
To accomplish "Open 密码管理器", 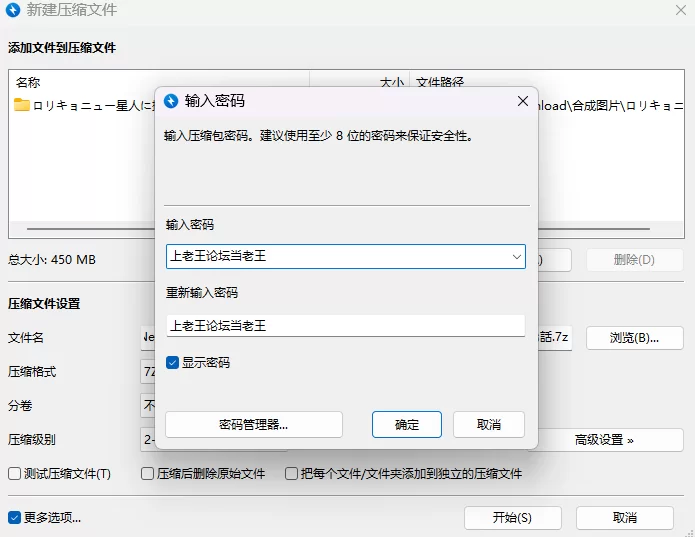I will 254,424.
